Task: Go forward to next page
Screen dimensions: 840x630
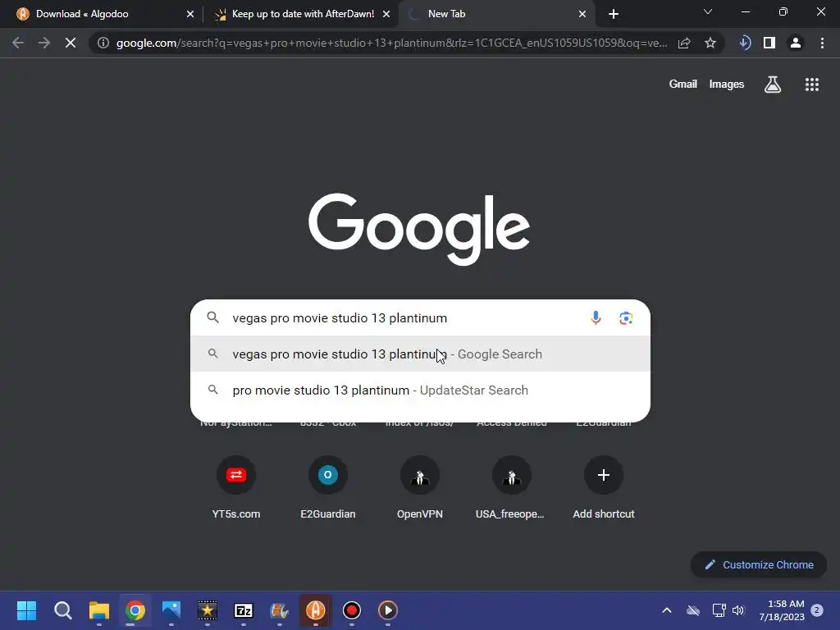Action: (44, 43)
